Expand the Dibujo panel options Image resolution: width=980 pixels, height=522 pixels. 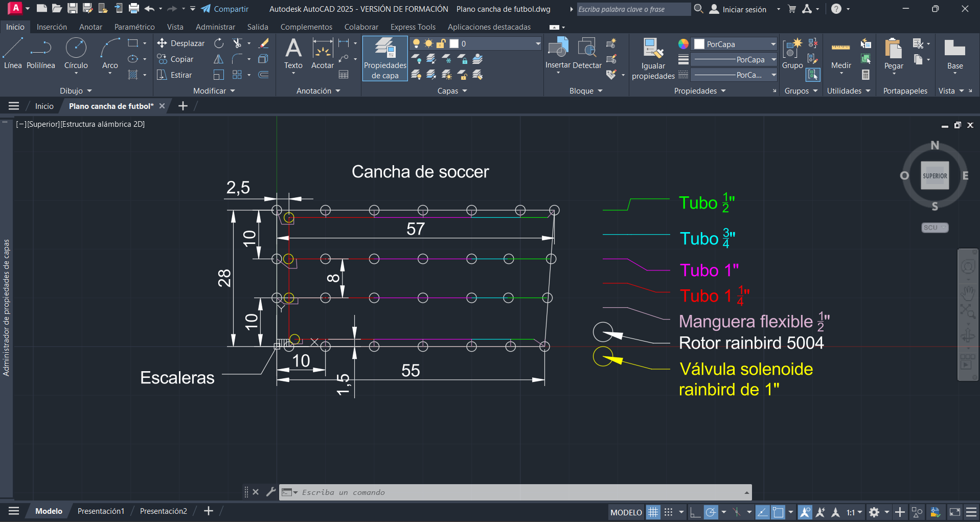pos(76,91)
